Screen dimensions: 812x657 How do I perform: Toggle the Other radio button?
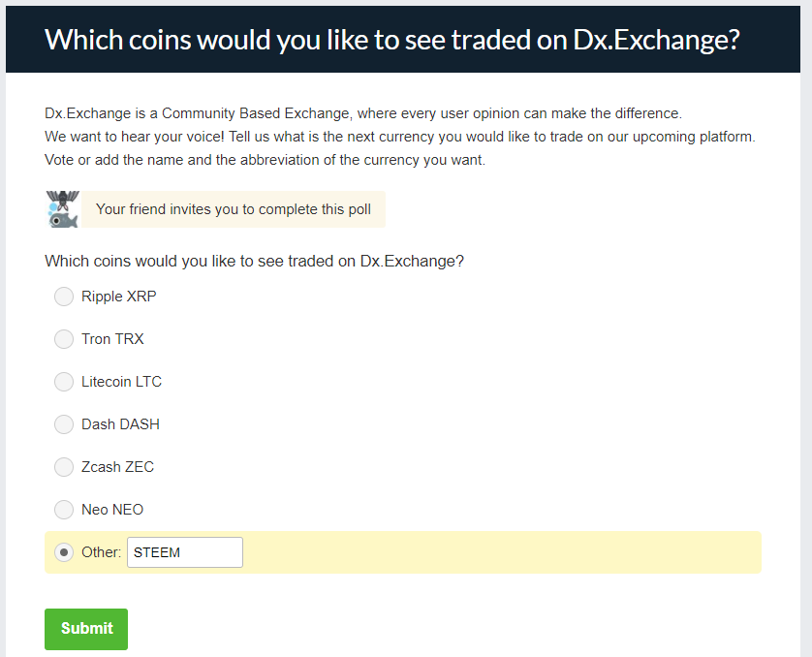(64, 552)
